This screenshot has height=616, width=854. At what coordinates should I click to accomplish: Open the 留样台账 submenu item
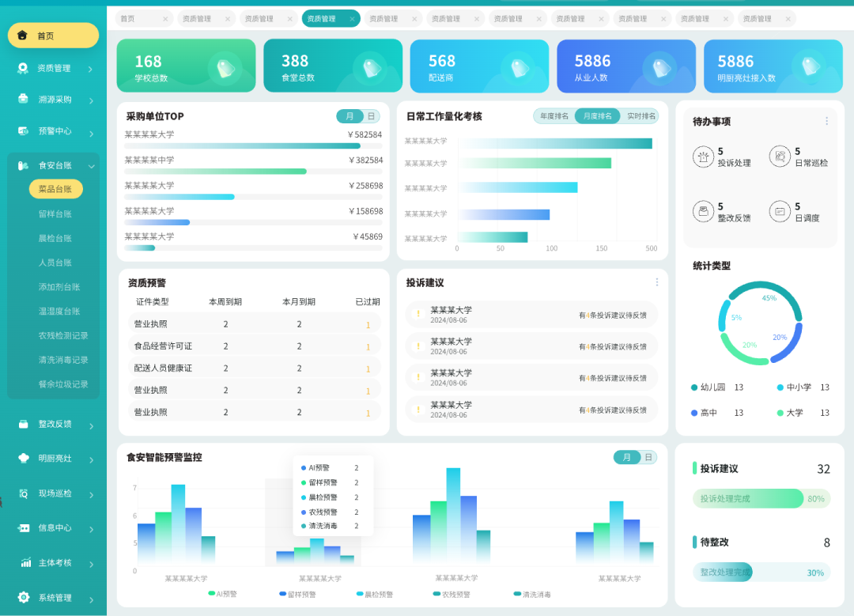pos(55,214)
